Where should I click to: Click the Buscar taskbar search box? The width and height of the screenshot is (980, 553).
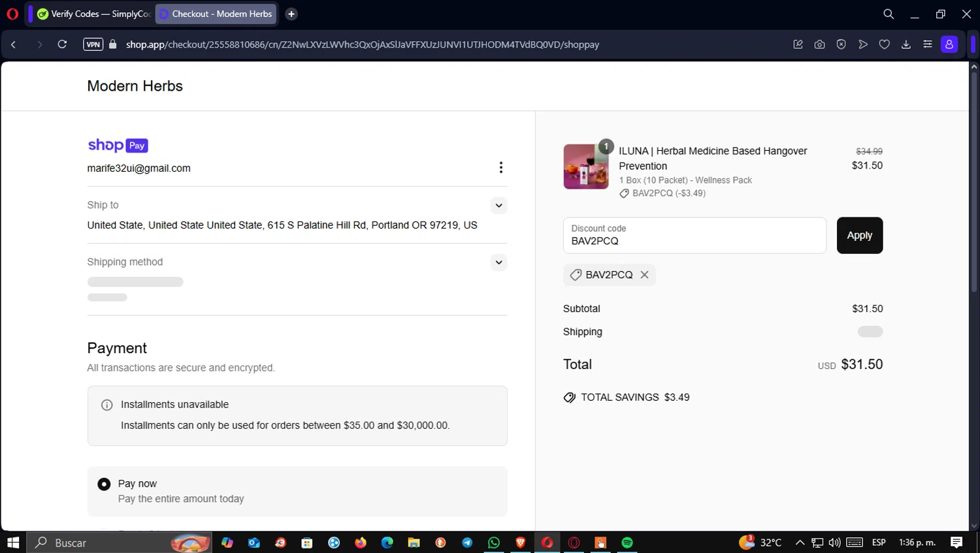tap(120, 543)
